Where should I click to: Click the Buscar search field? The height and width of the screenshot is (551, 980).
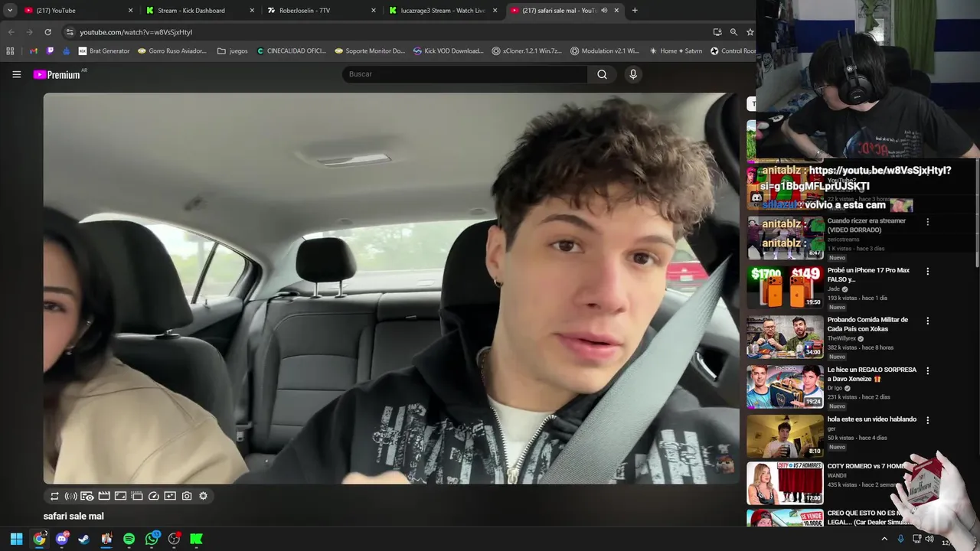point(465,74)
